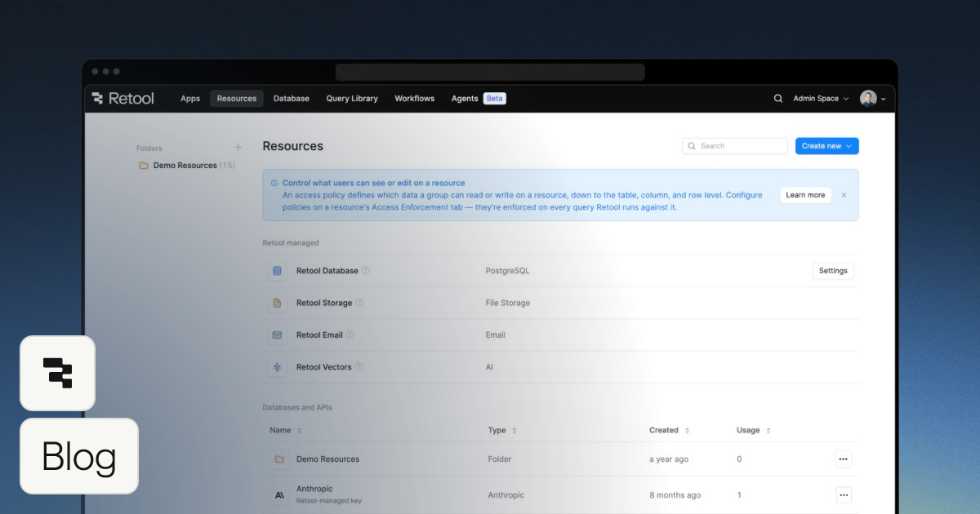Open the Agents tab
Image resolution: width=980 pixels, height=514 pixels.
point(465,99)
